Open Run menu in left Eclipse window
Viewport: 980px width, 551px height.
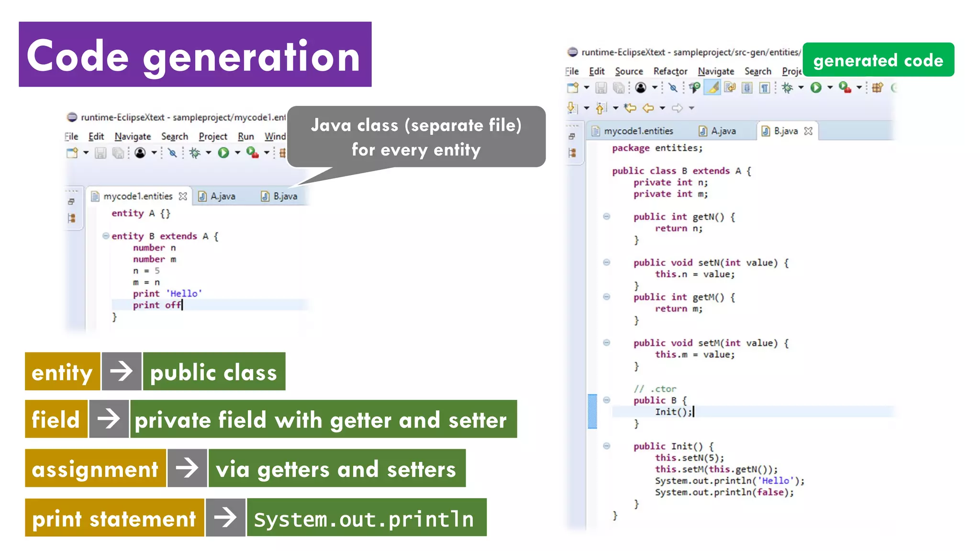coord(246,137)
